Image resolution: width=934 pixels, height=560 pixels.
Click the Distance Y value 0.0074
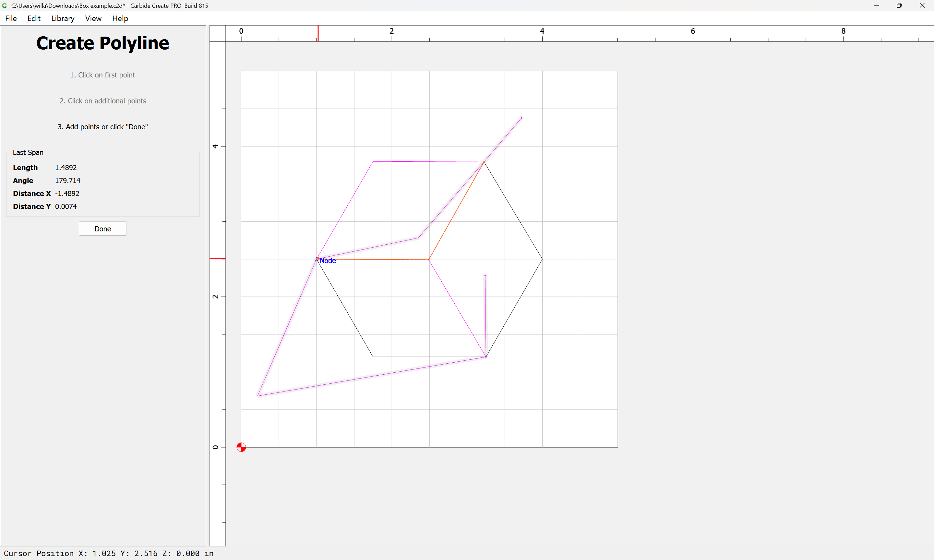click(66, 206)
